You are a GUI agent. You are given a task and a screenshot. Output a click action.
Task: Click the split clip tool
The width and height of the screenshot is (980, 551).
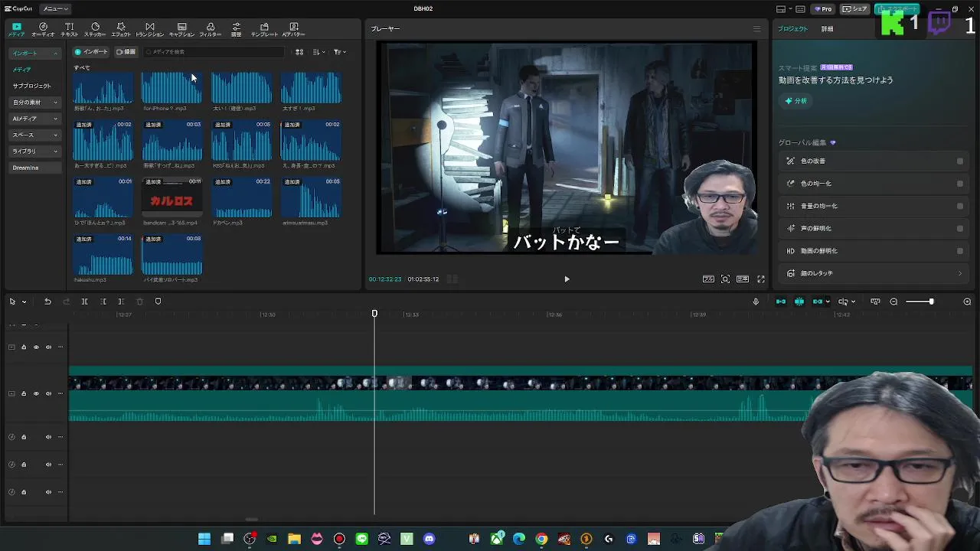click(84, 302)
